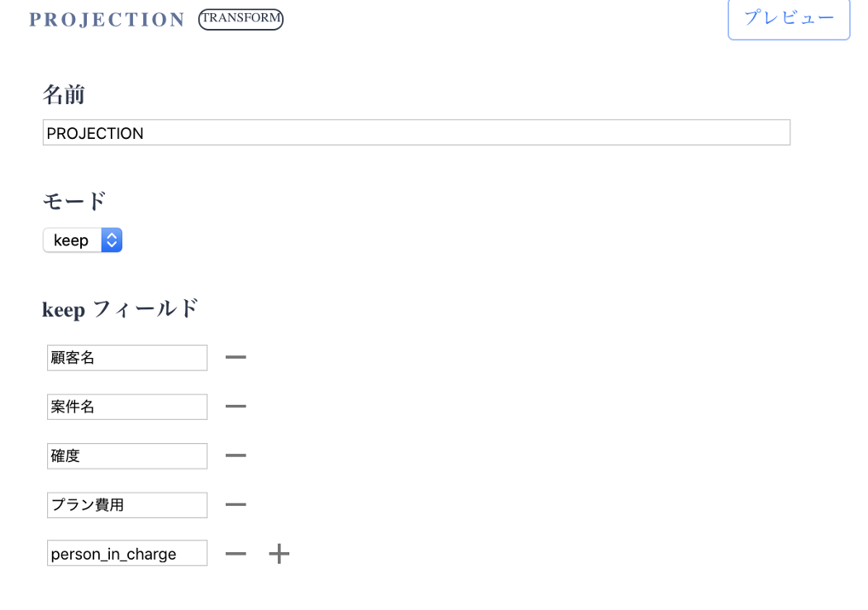
Task: Remove the 案件名 keep field
Action: (236, 407)
